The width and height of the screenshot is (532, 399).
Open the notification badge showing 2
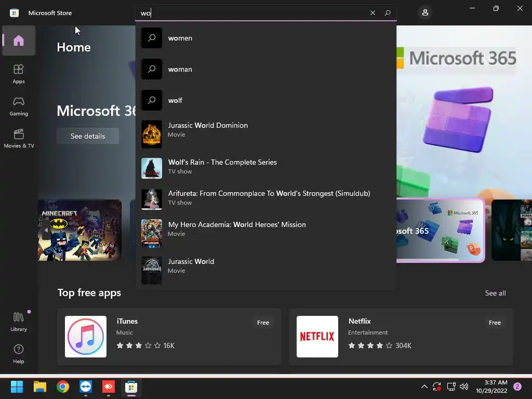tap(517, 387)
